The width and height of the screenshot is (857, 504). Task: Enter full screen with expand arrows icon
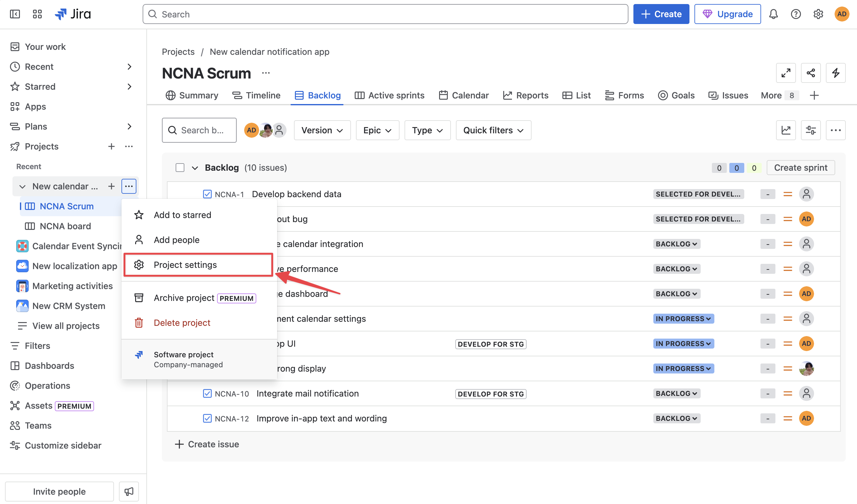tap(786, 73)
